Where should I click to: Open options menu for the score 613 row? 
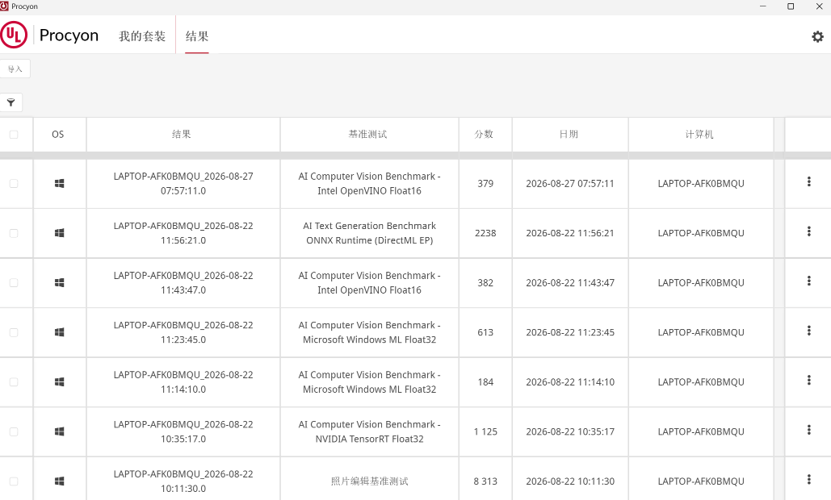pyautogui.click(x=809, y=331)
